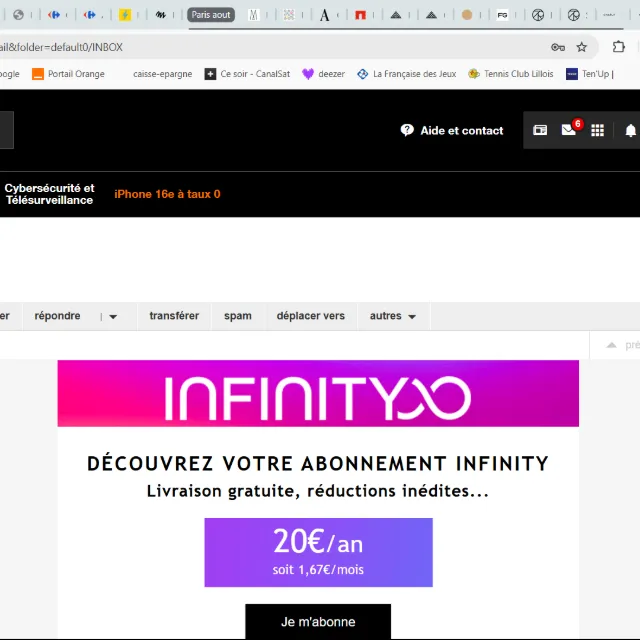This screenshot has height=640, width=640.
Task: Open the Portail Orange bookmark
Action: pyautogui.click(x=69, y=74)
